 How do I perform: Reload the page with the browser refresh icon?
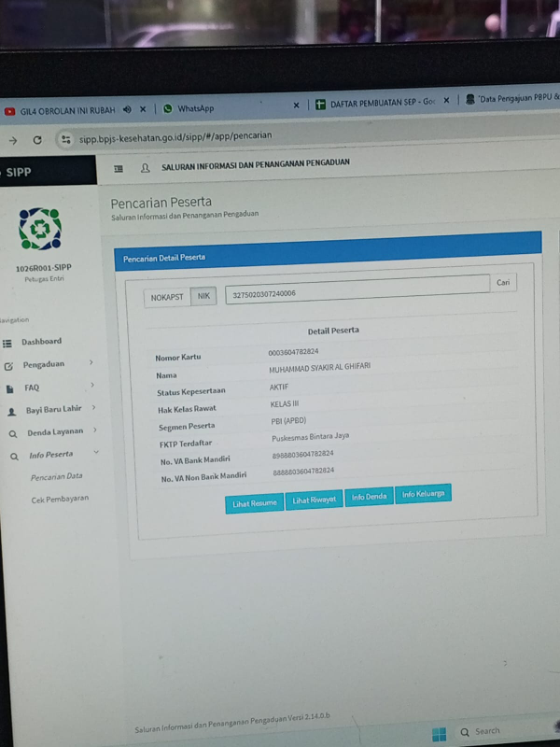click(x=37, y=140)
